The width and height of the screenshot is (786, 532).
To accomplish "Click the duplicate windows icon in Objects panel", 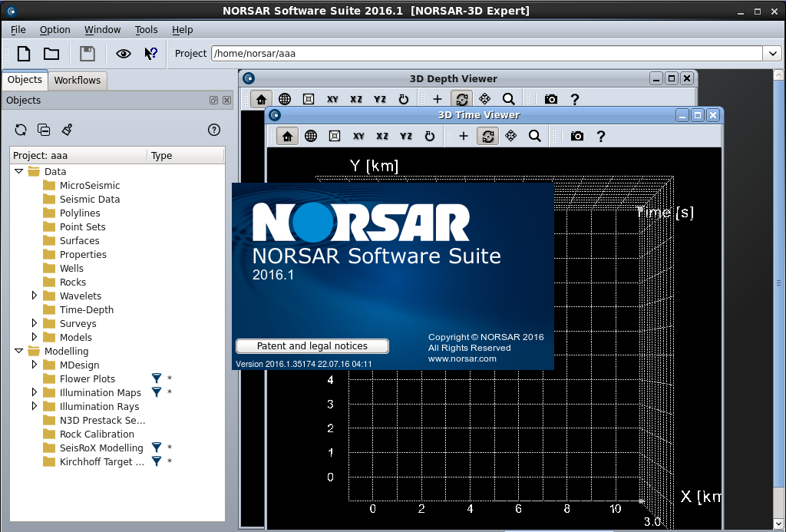I will click(x=44, y=130).
